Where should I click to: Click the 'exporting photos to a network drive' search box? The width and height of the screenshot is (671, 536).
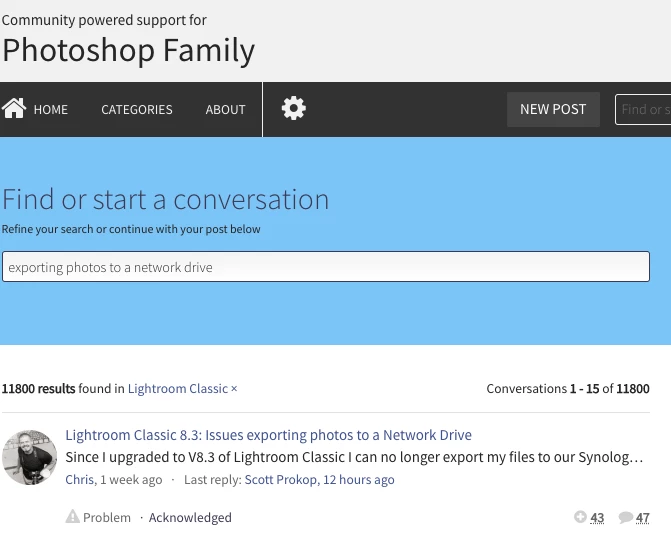tap(326, 267)
